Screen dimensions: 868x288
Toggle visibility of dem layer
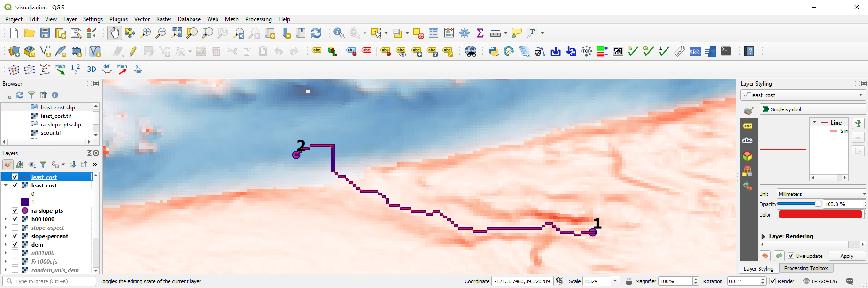pos(15,245)
